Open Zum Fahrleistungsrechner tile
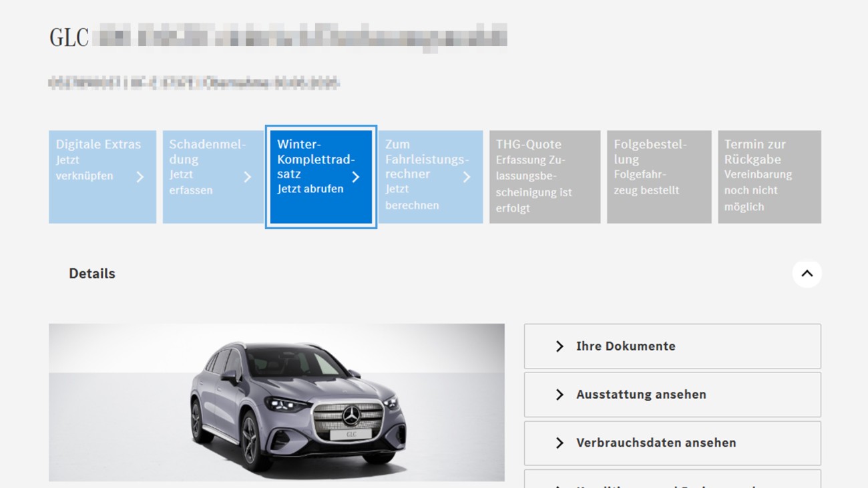Image resolution: width=868 pixels, height=488 pixels. [431, 177]
